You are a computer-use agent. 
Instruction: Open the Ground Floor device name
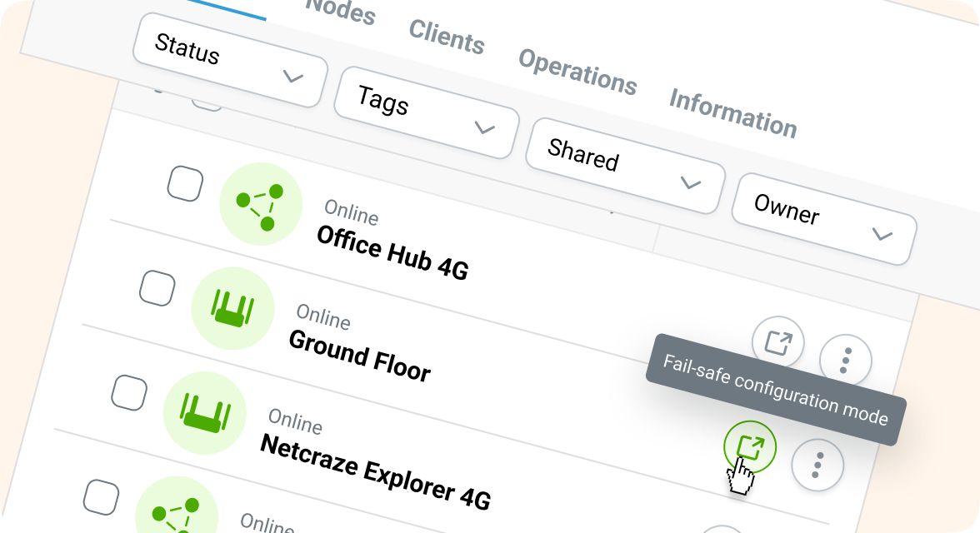click(x=359, y=356)
